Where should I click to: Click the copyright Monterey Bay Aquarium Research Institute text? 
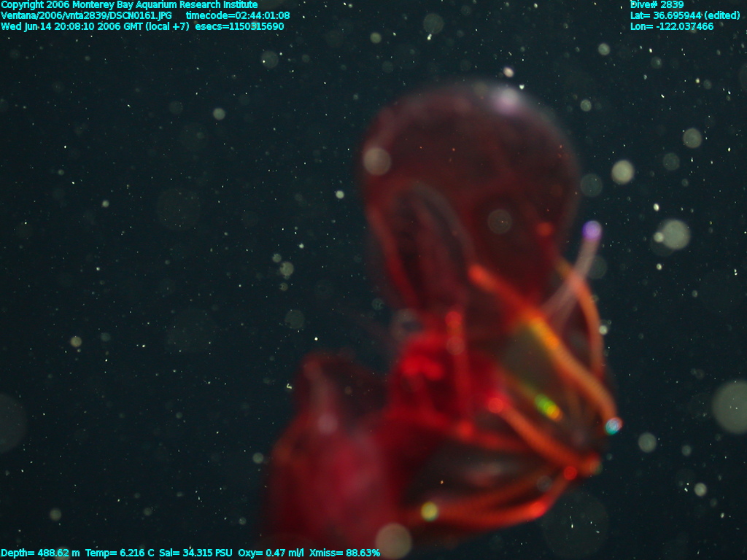click(x=130, y=5)
